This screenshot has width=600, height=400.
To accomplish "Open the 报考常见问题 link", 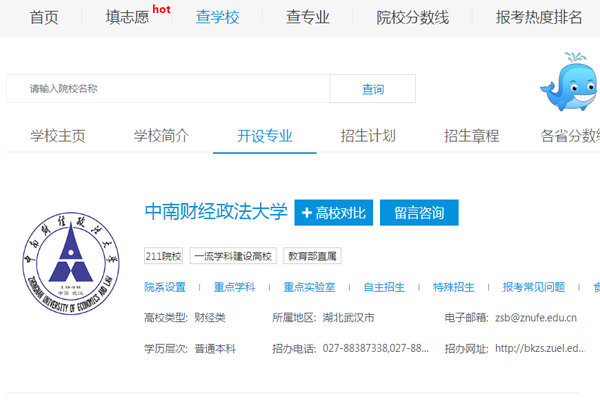I will pos(534,287).
